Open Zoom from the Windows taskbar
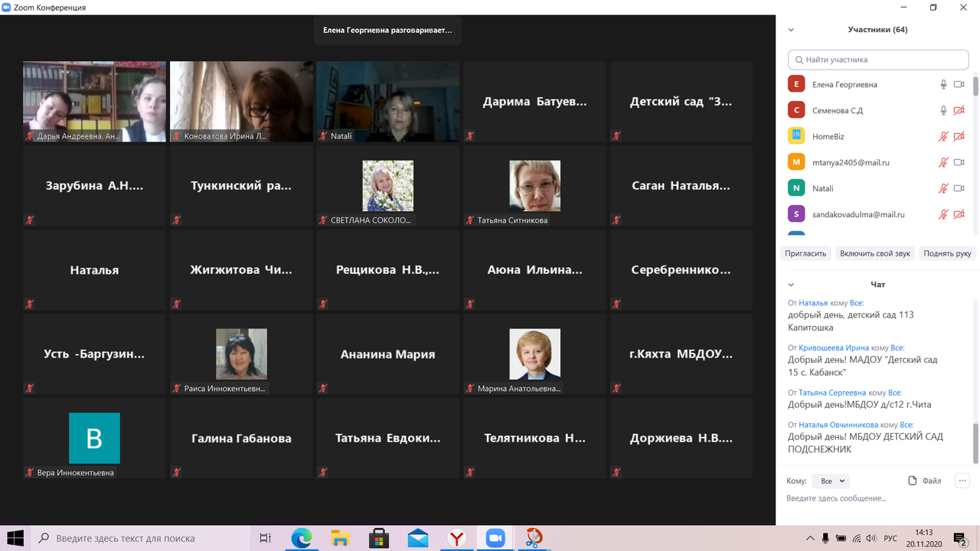Viewport: 980px width, 551px height. click(x=496, y=538)
